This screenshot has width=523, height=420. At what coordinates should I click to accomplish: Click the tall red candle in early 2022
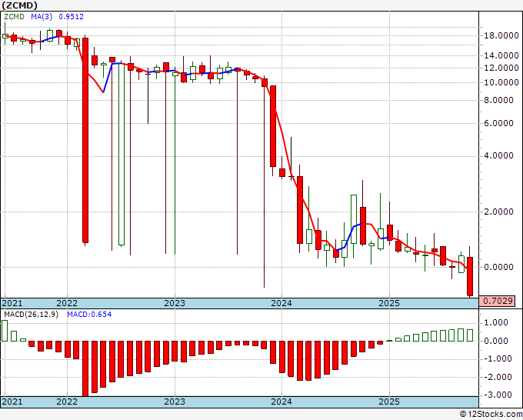coord(85,140)
